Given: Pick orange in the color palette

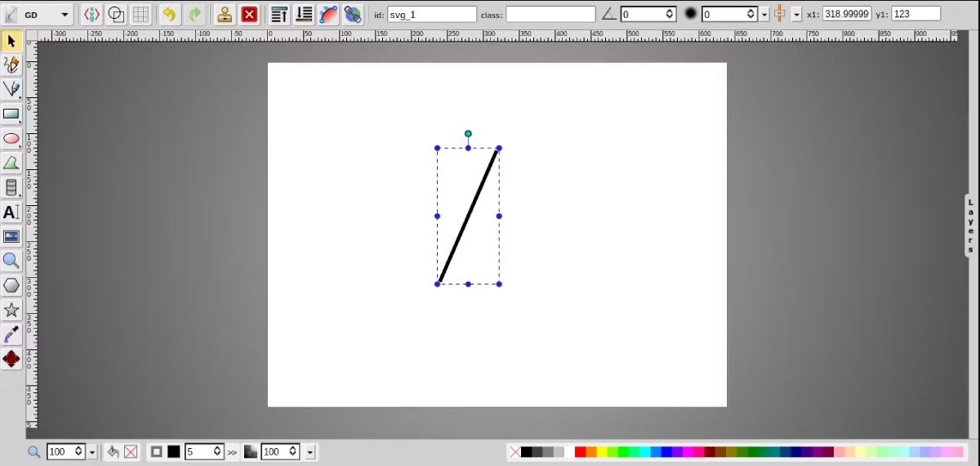Looking at the screenshot, I should [591, 451].
